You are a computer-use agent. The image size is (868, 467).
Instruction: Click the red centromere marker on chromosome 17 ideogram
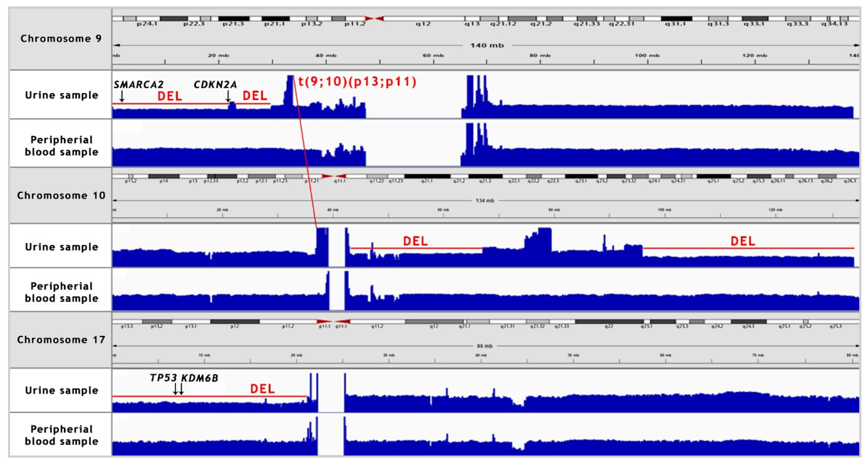click(333, 321)
